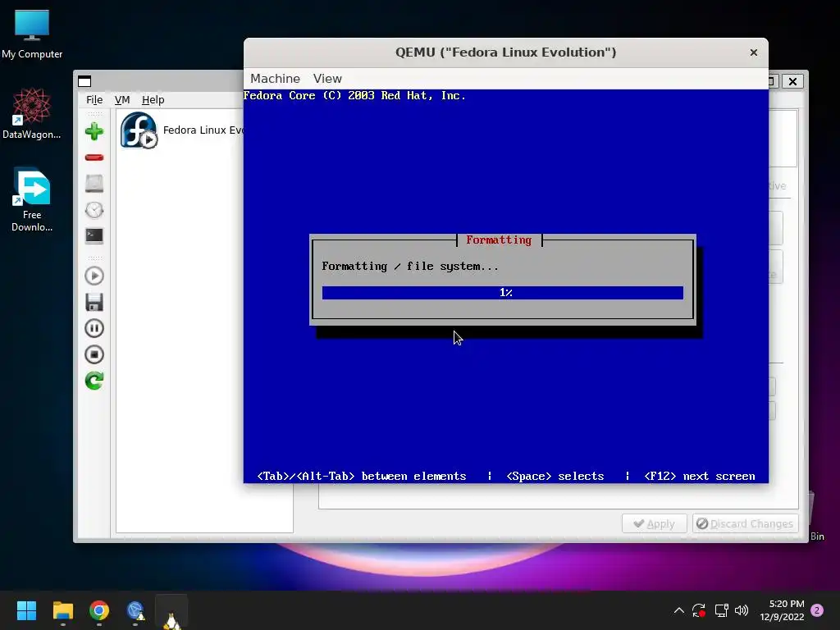Screen dimensions: 840x630
Task: Open the clock showing 5:20 PM
Action: click(x=782, y=610)
